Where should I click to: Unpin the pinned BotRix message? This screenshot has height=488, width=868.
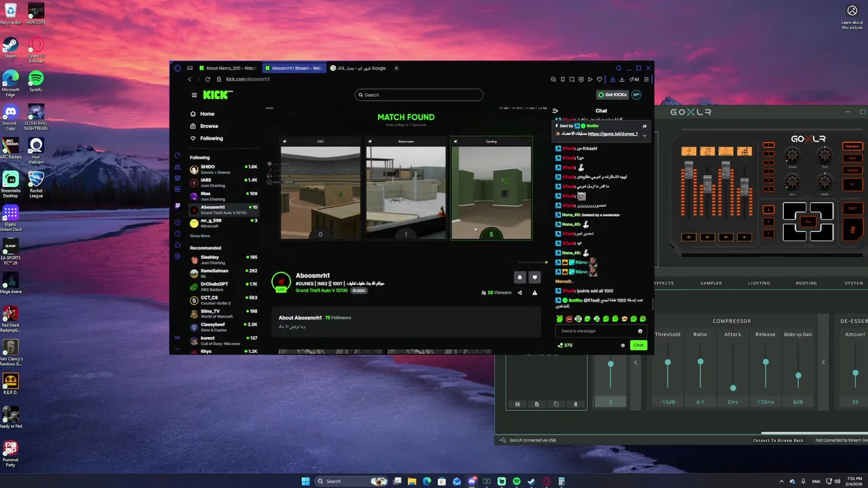(x=644, y=126)
